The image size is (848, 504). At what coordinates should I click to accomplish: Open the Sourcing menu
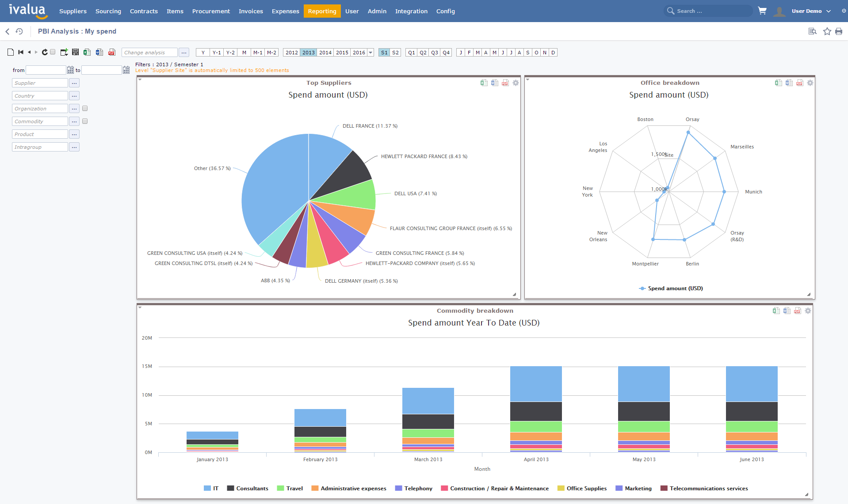click(108, 11)
